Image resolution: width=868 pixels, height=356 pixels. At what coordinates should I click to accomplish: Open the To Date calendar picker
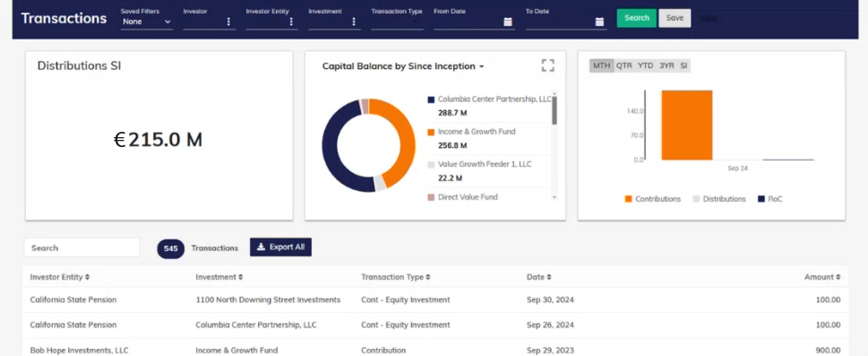coord(599,22)
